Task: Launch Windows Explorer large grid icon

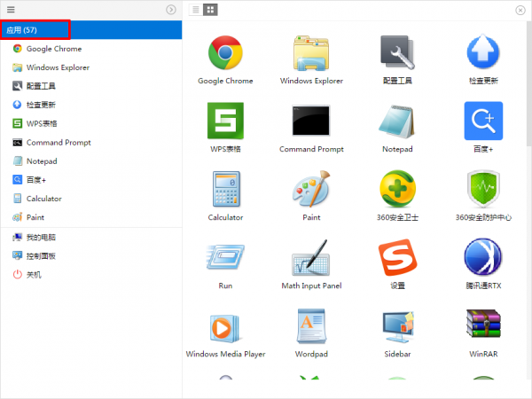Action: pos(311,53)
